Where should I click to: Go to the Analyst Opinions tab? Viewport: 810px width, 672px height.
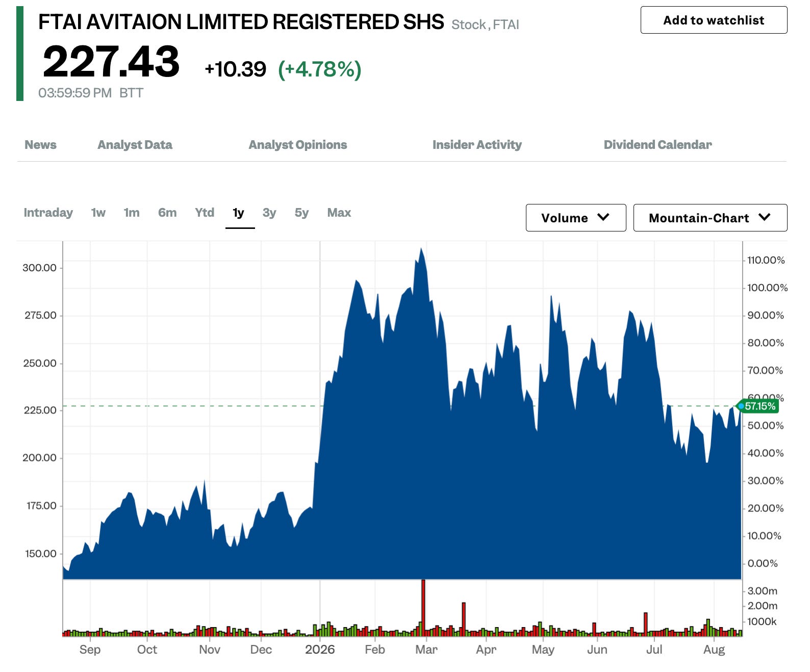click(x=297, y=145)
